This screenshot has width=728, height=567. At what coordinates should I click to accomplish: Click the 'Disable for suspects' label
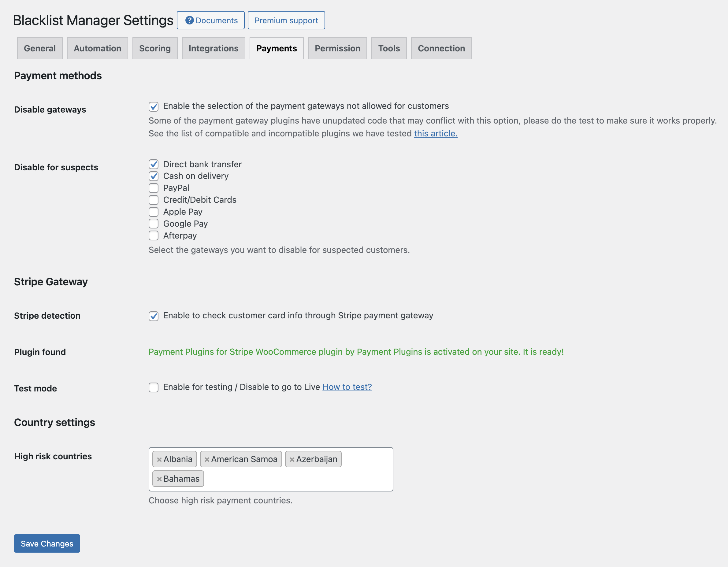[56, 167]
